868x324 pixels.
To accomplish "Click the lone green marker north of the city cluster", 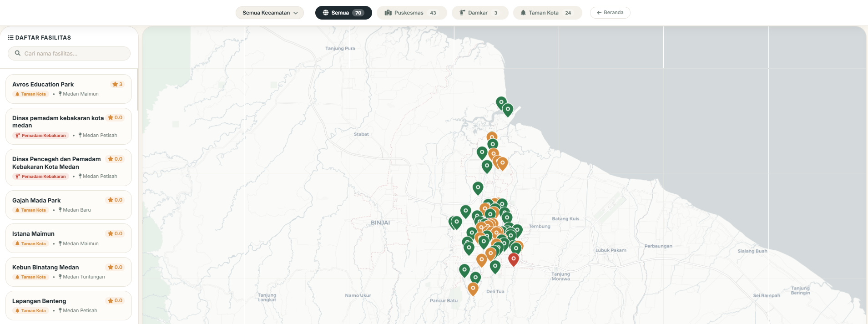I will (478, 187).
